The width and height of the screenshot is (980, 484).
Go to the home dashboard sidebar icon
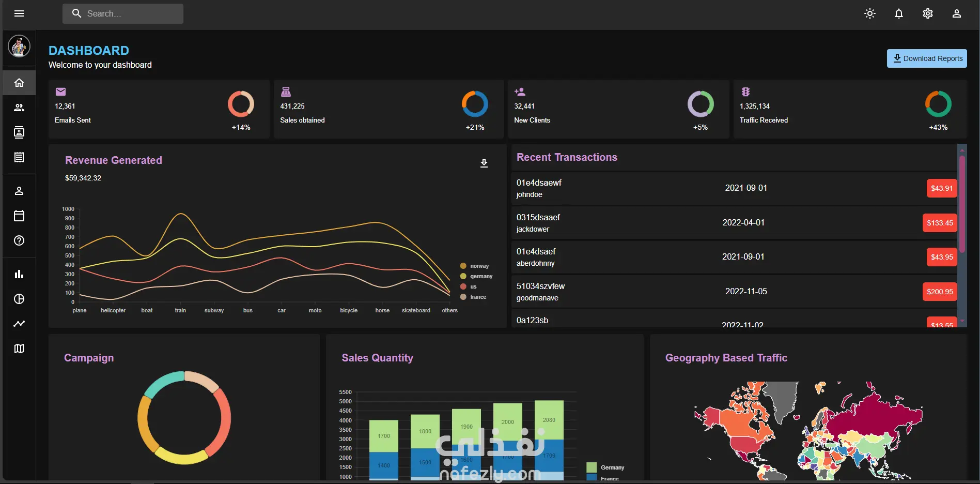coord(19,83)
